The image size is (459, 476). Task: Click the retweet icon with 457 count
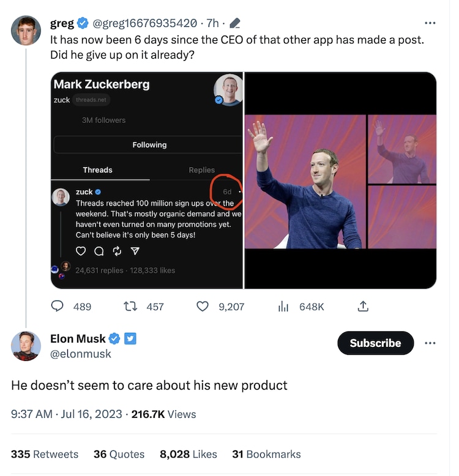(130, 306)
